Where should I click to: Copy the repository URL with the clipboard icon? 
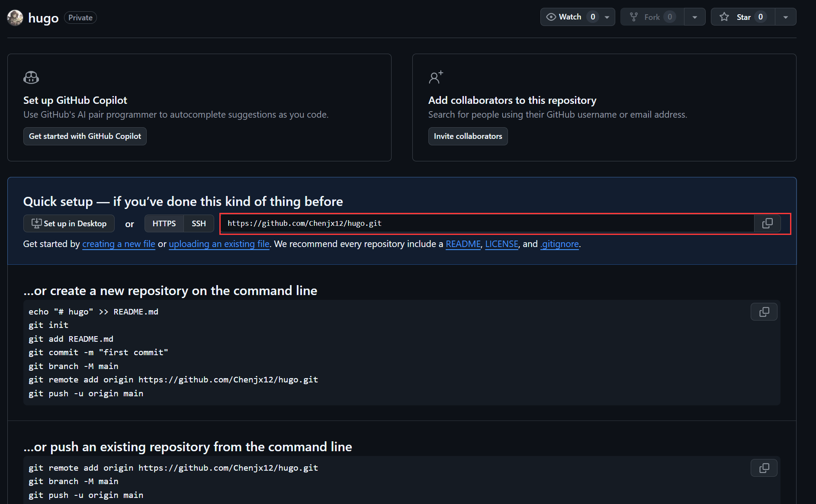[767, 223]
